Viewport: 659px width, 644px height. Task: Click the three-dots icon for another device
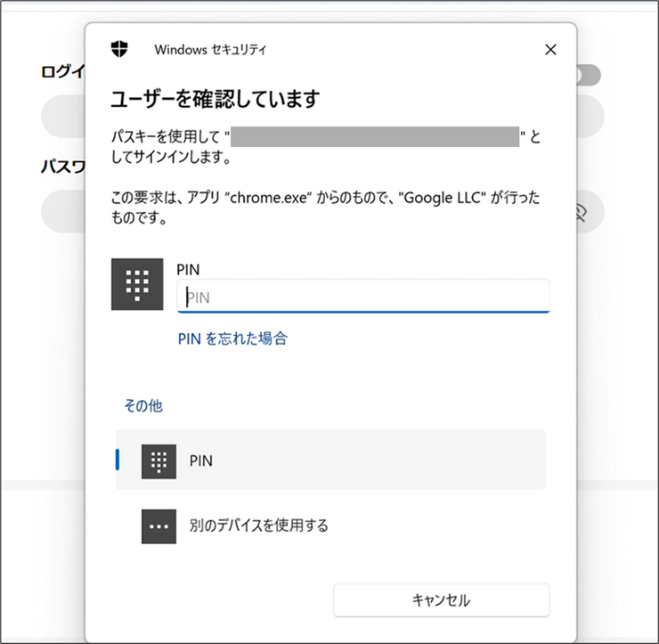pyautogui.click(x=159, y=526)
